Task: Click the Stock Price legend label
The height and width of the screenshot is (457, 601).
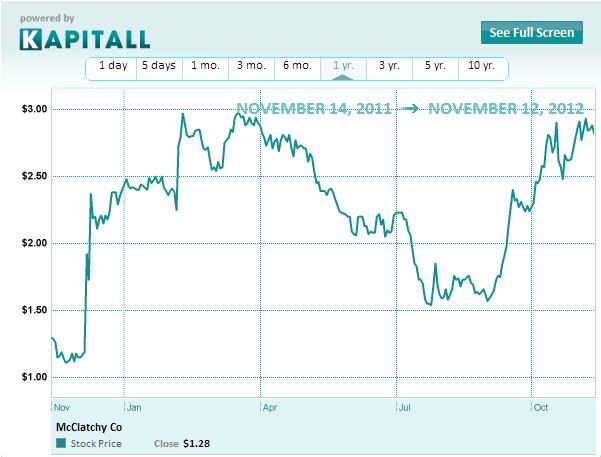Action: pyautogui.click(x=96, y=442)
